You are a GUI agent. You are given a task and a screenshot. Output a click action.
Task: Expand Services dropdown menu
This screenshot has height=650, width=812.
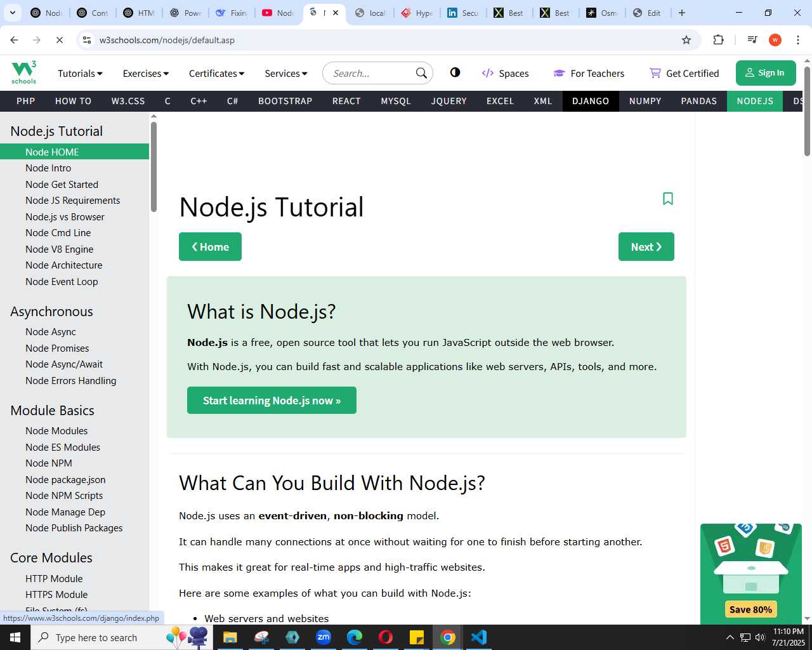(x=286, y=74)
